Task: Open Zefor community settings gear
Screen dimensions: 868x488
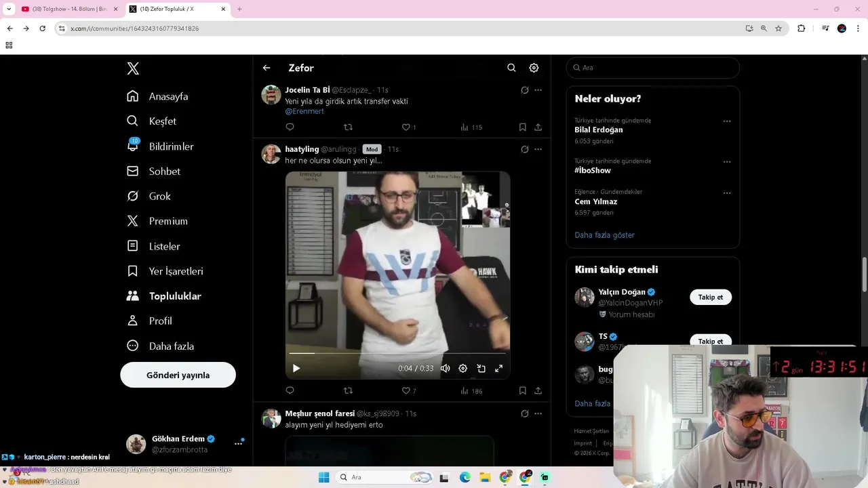Action: (x=534, y=68)
